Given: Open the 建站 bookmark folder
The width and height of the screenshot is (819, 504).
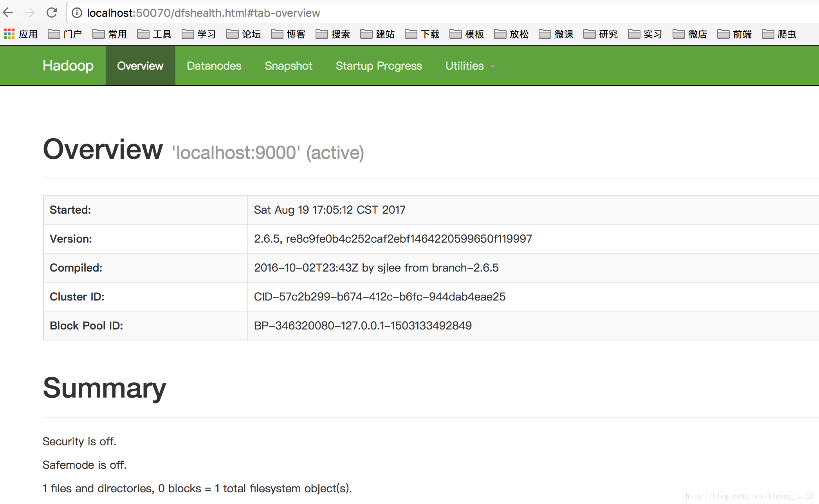Looking at the screenshot, I should click(377, 34).
